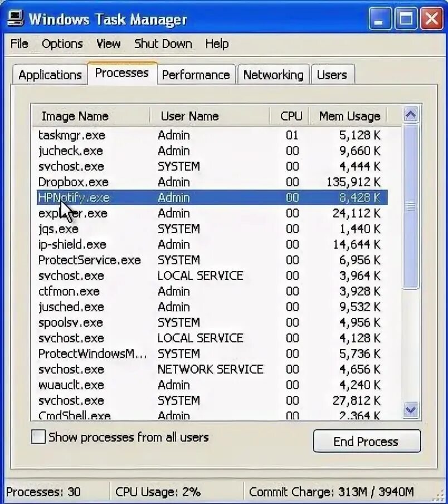448x504 pixels.
Task: Select svchost.exe using 27,812 K
Action: pyautogui.click(x=212, y=400)
